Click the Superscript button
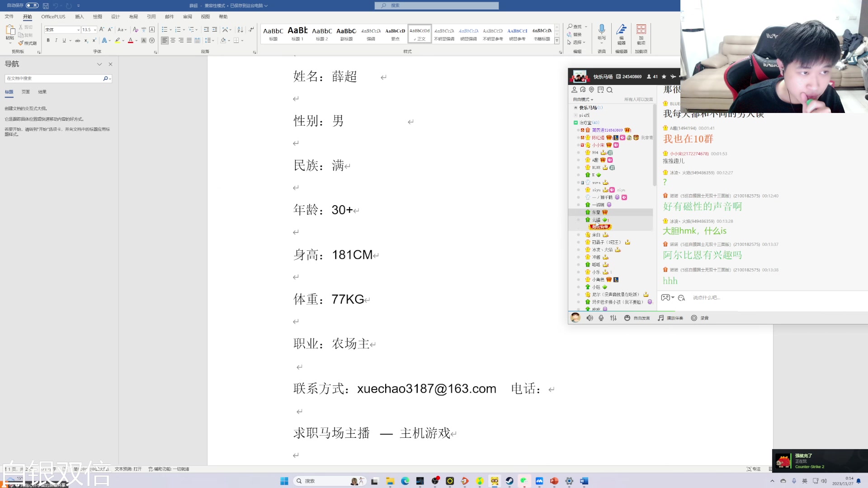The width and height of the screenshot is (868, 488). [94, 40]
